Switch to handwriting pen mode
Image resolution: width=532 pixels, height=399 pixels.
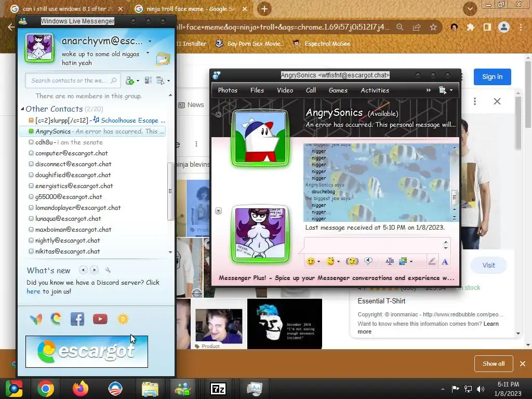coord(432,261)
